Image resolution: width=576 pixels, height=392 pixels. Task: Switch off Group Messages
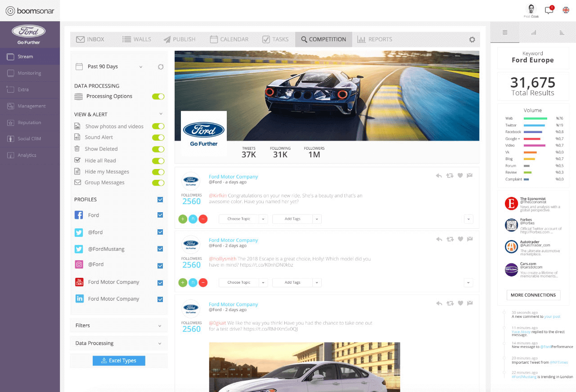point(158,183)
